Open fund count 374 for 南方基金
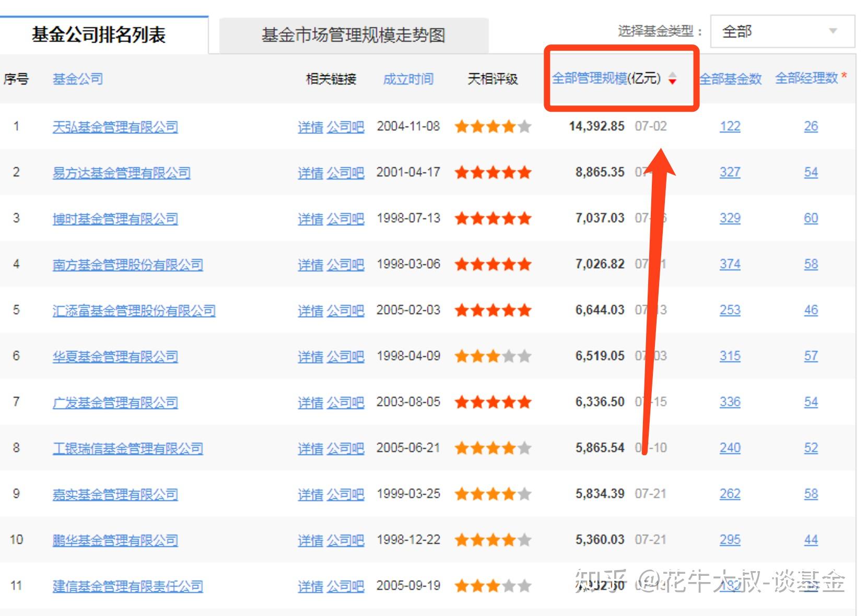 730,264
